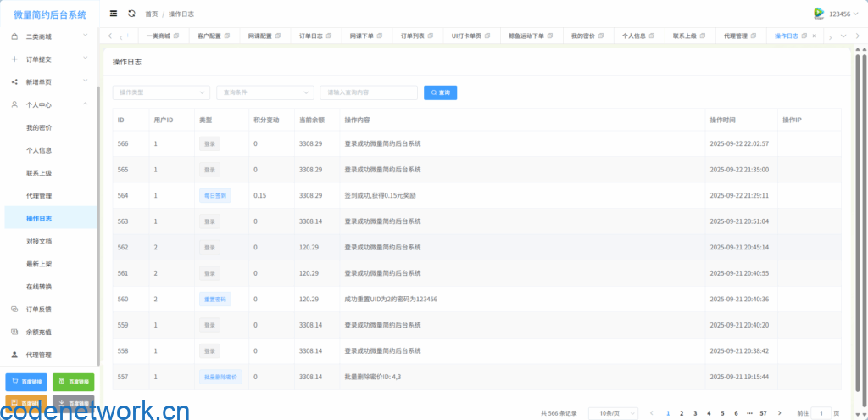Click the query content input field

368,92
